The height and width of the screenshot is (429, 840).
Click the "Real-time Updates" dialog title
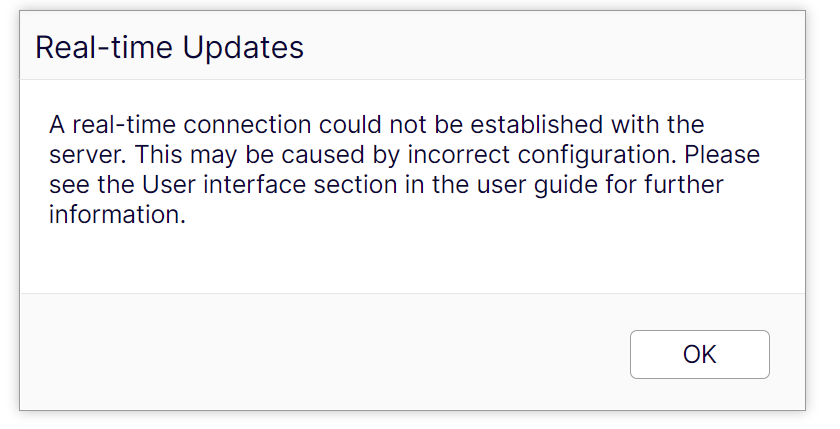(169, 47)
